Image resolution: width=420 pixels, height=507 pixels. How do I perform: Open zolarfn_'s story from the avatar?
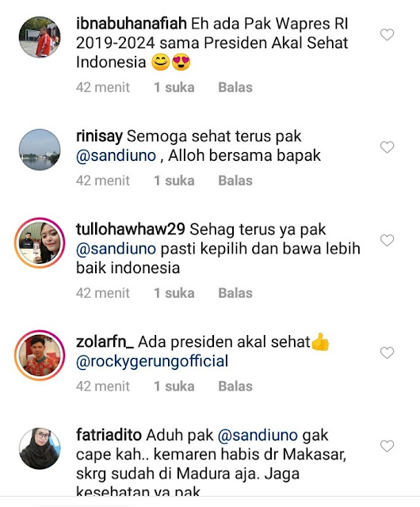tap(40, 356)
